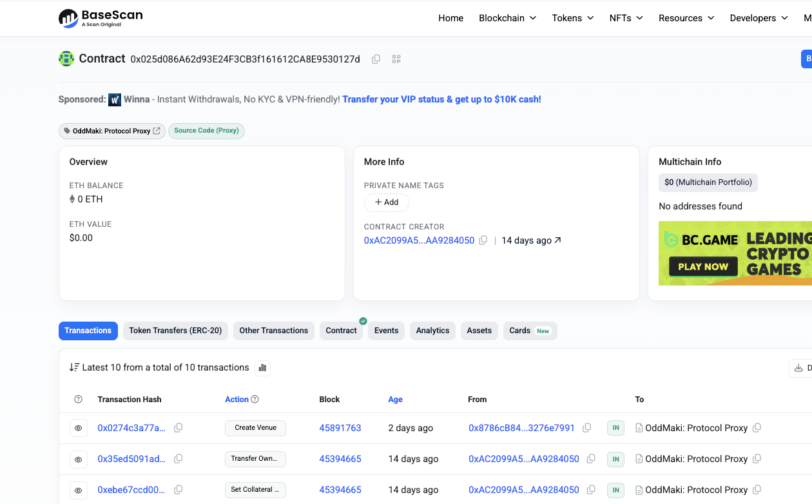Preview transaction 0x0274c3a77a with eye icon
Screen dimensions: 812x504
click(x=79, y=428)
